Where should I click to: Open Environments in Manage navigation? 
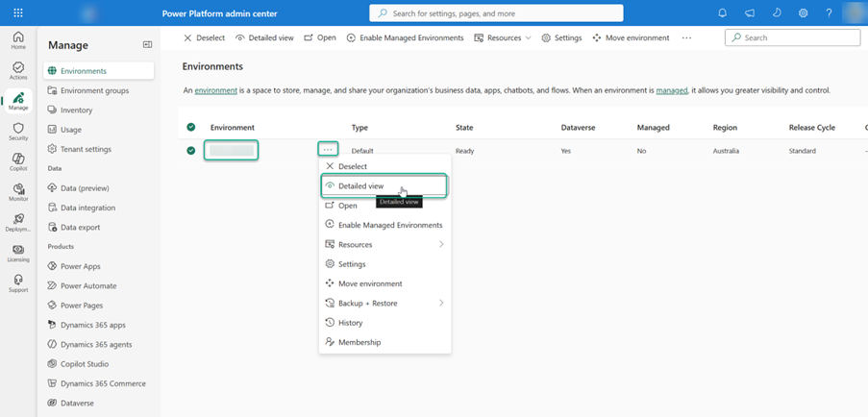pos(99,71)
